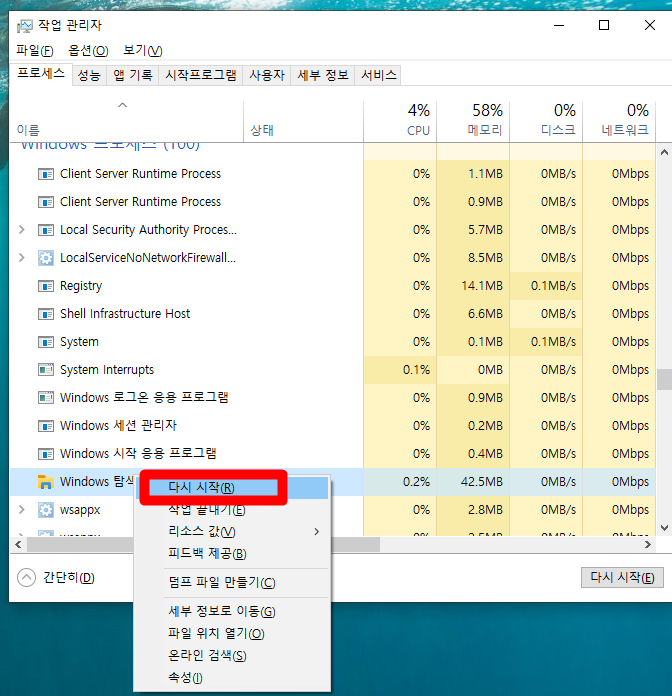Click the 42.5MB memory value
The width and height of the screenshot is (672, 696).
482,482
